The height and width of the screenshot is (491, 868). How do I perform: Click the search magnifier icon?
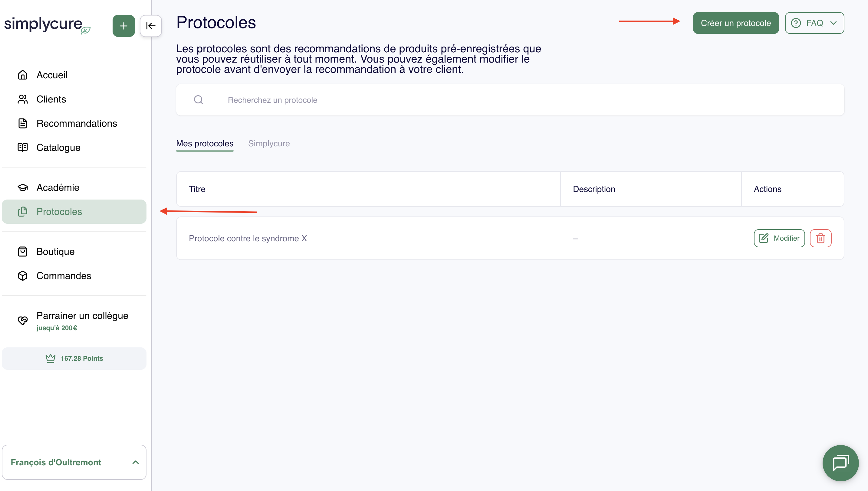(199, 100)
